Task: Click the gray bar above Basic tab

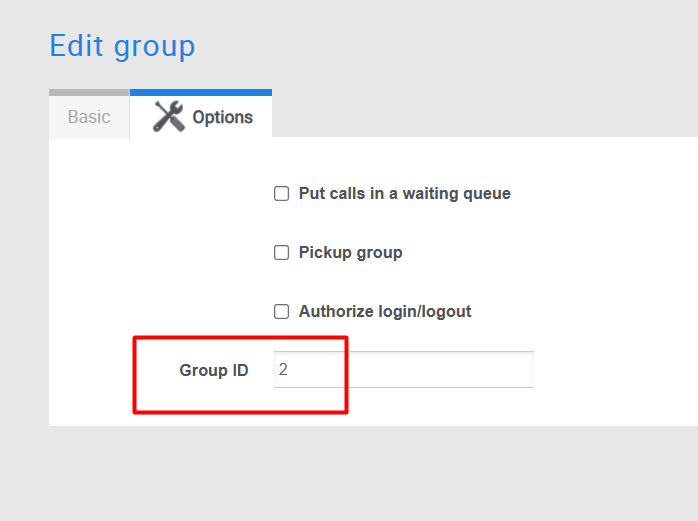Action: click(x=89, y=92)
